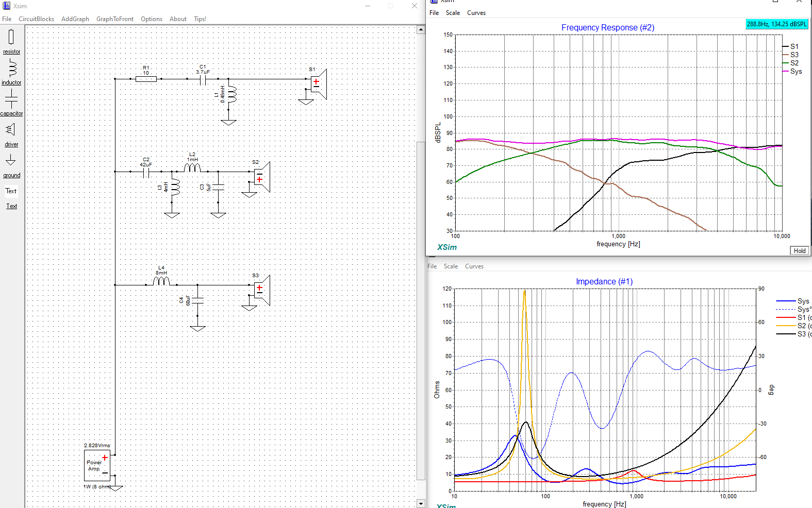812x508 pixels.
Task: Click capacitor C3 5uF in schematic
Action: click(x=218, y=187)
